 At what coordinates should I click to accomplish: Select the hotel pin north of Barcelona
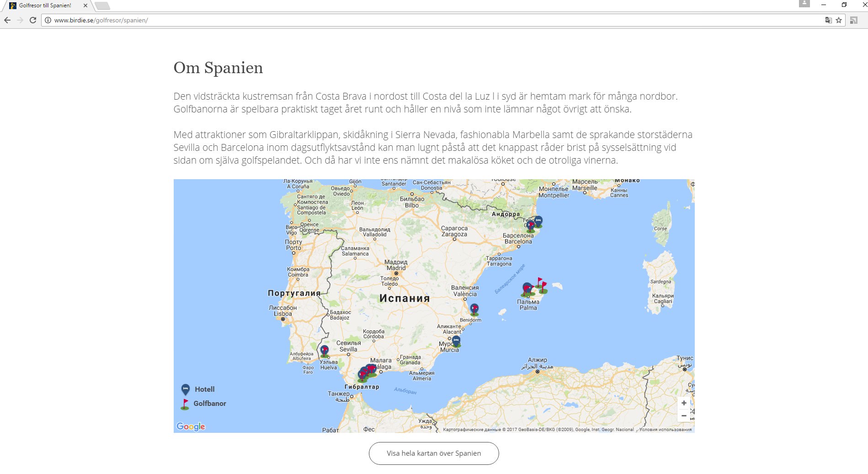click(538, 221)
